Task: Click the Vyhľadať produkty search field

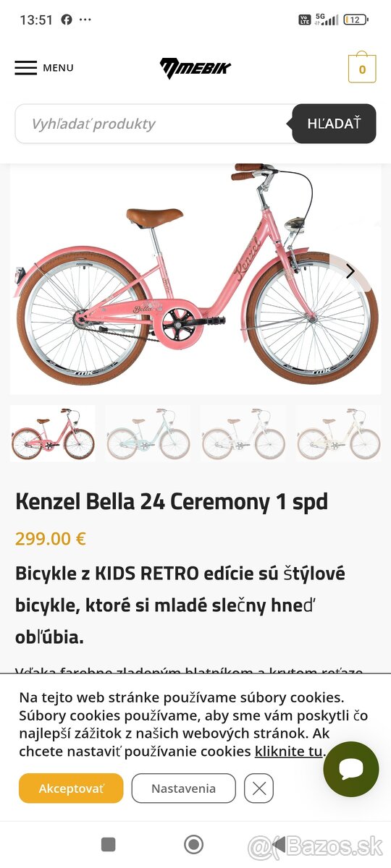Action: [x=154, y=124]
